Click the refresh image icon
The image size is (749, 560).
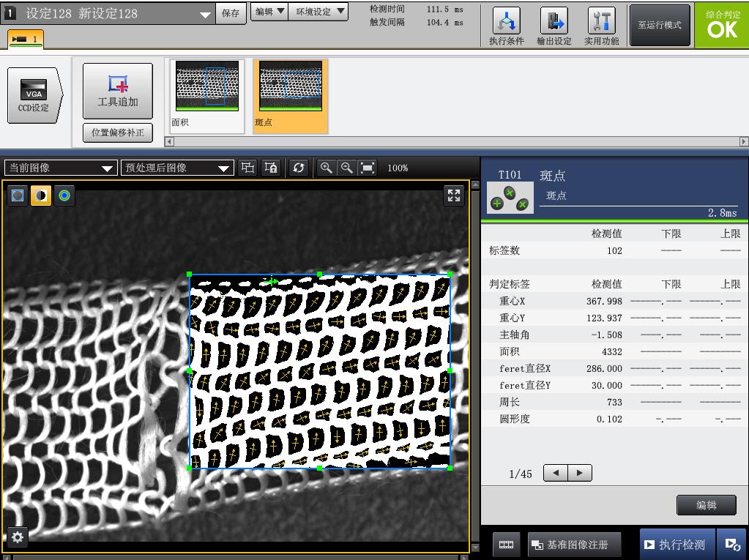click(298, 168)
